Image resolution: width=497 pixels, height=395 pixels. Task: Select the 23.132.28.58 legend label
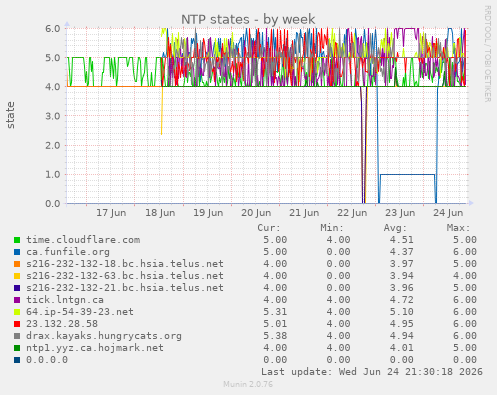click(x=62, y=324)
